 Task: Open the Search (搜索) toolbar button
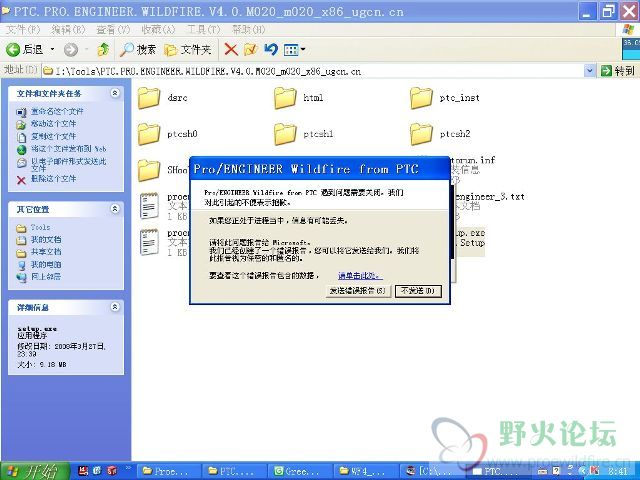pos(138,50)
